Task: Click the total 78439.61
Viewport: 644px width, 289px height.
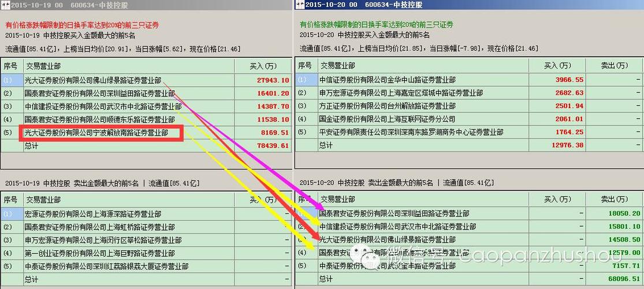Action: coord(273,146)
